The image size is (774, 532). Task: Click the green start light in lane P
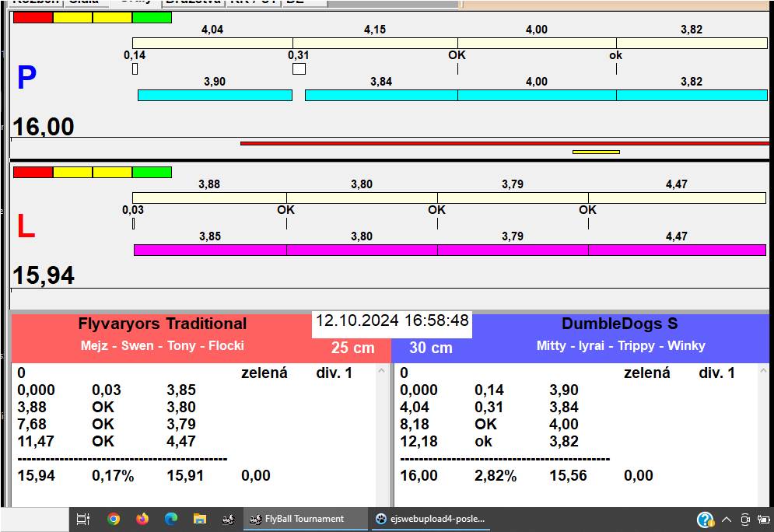point(152,17)
